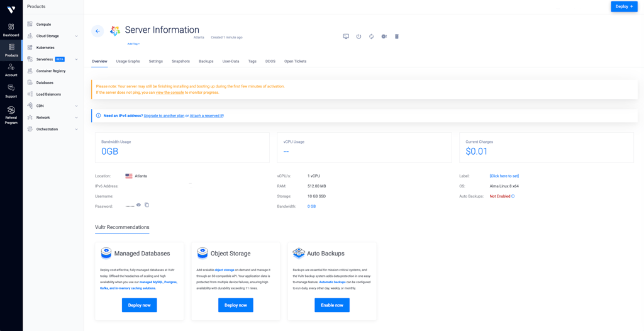Click the Auto Backups info icon

pyautogui.click(x=513, y=196)
